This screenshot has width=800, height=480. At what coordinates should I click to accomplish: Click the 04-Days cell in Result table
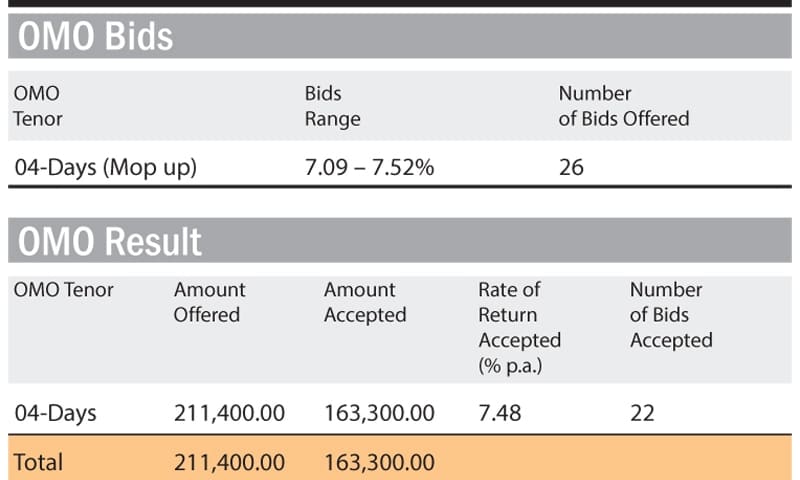55,412
